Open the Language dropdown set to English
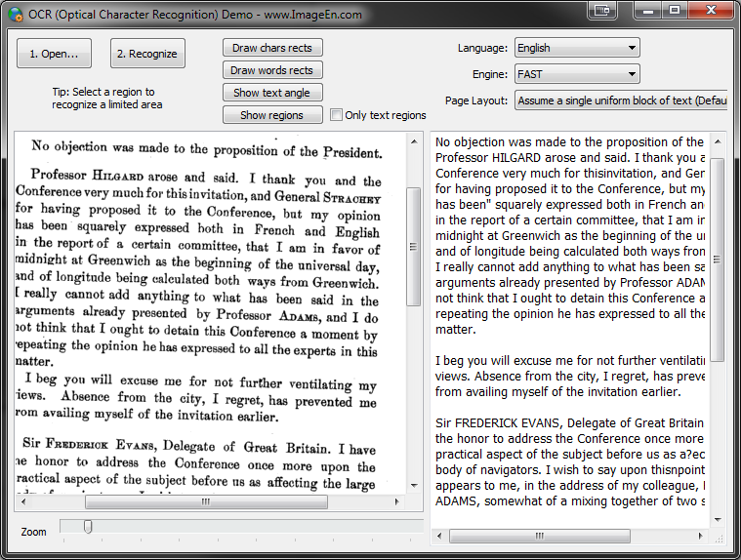Image resolution: width=741 pixels, height=560 pixels. (x=577, y=48)
